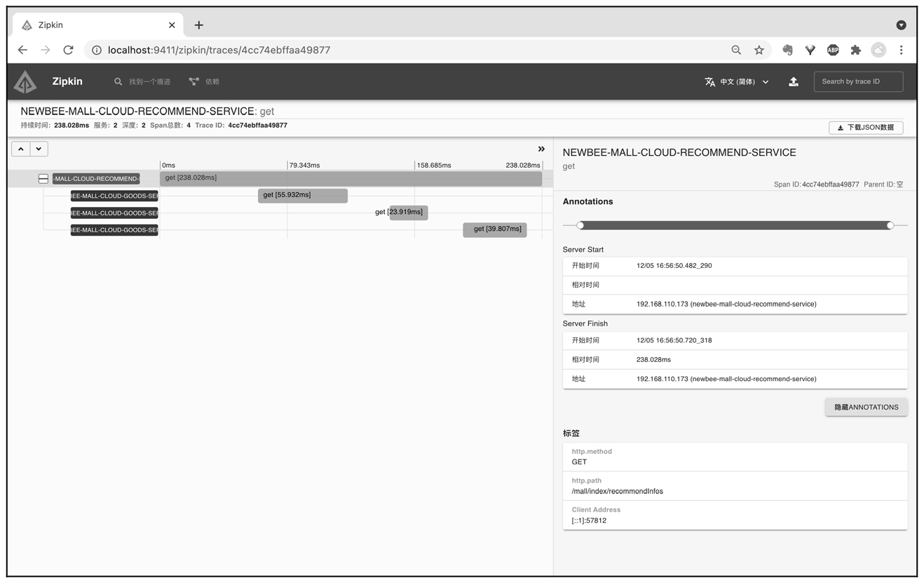This screenshot has height=583, width=924.
Task: Select GOODS-SERVICE label for the 39.807ms span
Action: pos(114,230)
